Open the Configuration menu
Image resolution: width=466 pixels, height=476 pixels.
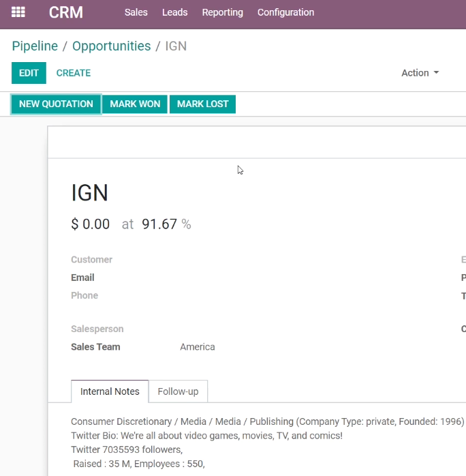[285, 12]
